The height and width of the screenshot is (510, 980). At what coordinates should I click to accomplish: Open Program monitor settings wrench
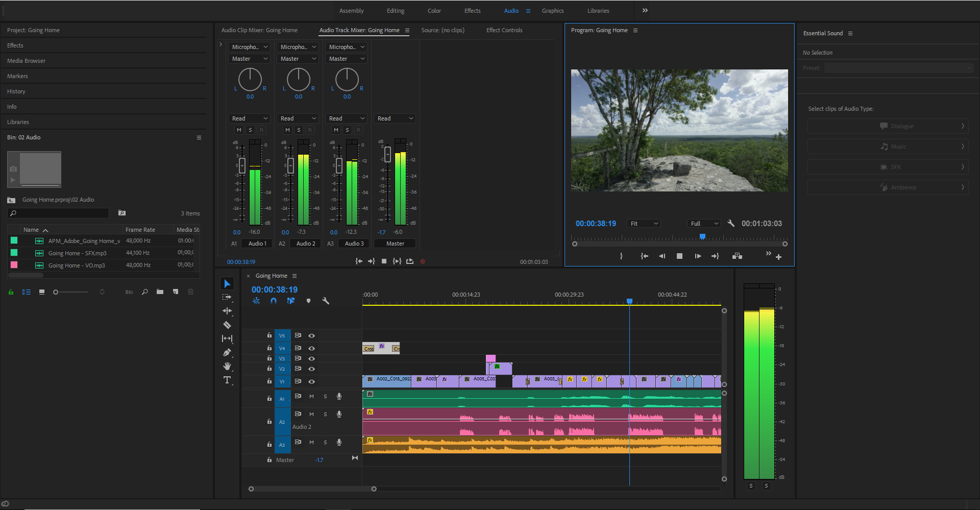[x=731, y=223]
